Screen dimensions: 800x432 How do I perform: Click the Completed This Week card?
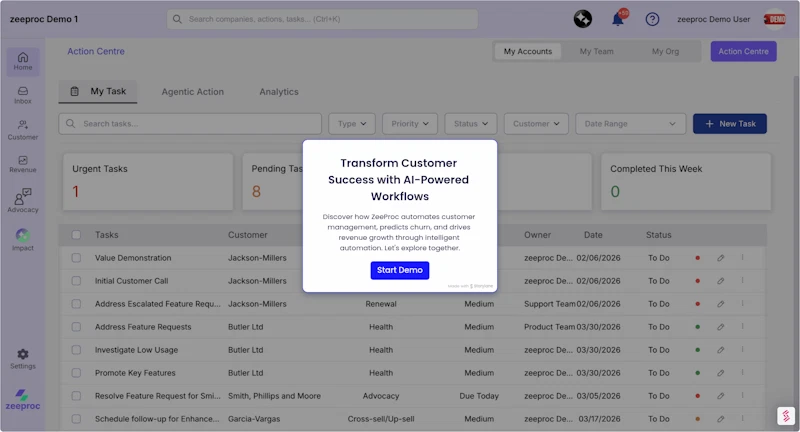[x=686, y=182]
